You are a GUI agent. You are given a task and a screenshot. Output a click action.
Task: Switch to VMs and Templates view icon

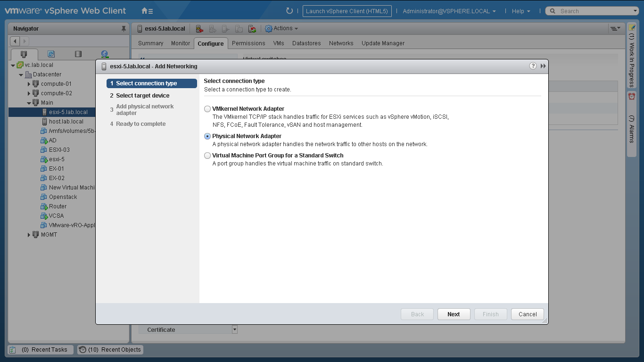51,54
